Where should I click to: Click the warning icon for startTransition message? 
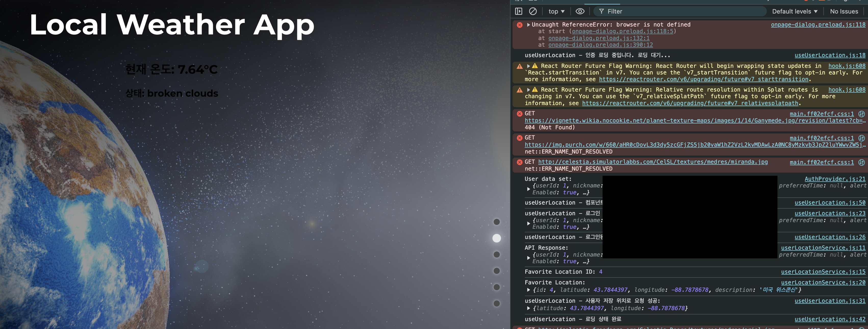[x=520, y=66]
